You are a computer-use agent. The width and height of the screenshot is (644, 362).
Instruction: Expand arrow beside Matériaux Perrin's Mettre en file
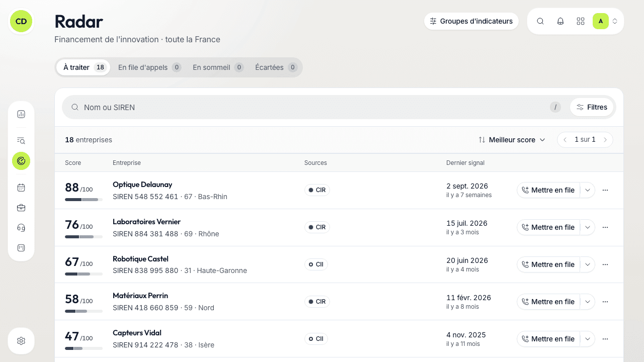[588, 302]
